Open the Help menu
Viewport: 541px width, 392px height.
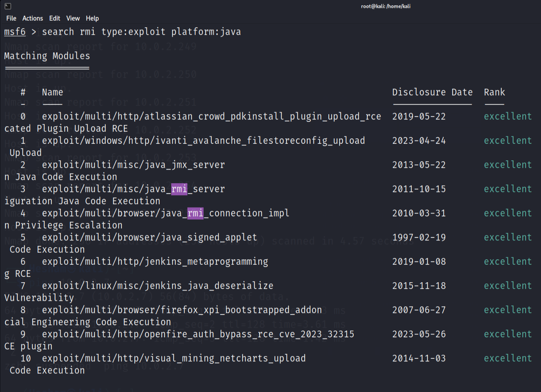point(92,18)
